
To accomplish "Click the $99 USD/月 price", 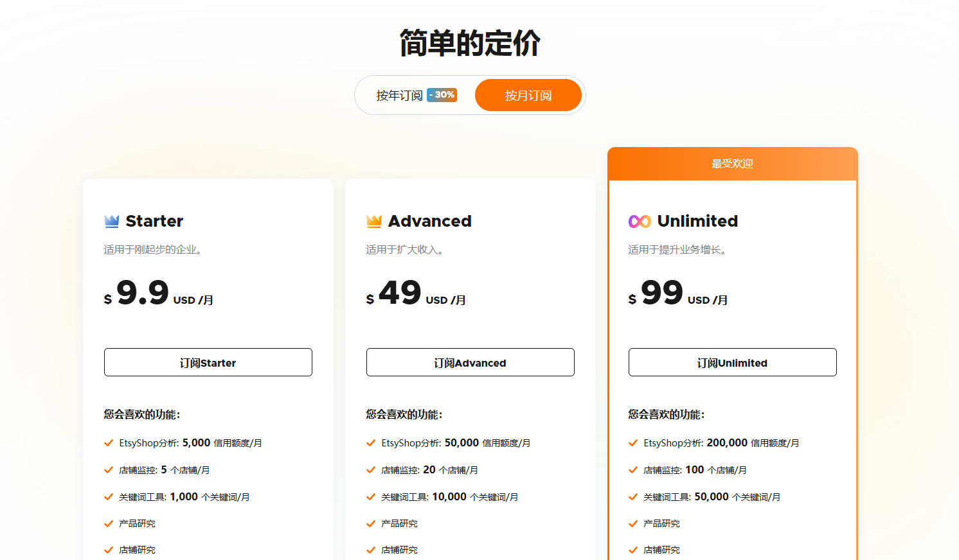I will [x=678, y=293].
